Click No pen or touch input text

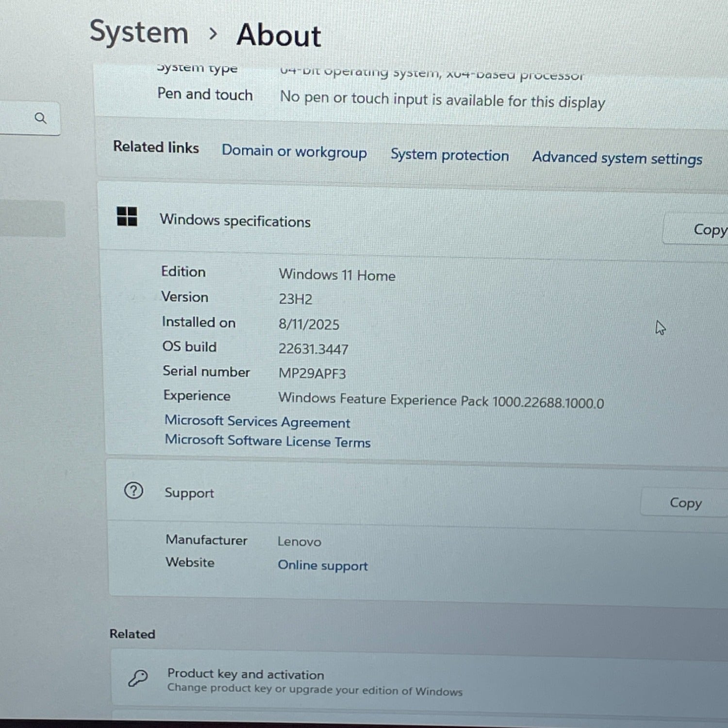(442, 99)
